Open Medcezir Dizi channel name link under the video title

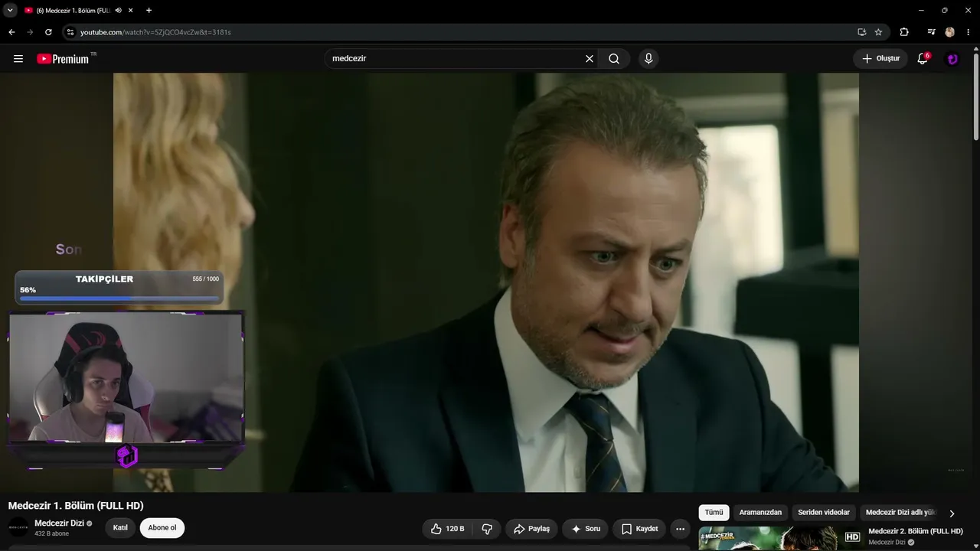pos(59,523)
